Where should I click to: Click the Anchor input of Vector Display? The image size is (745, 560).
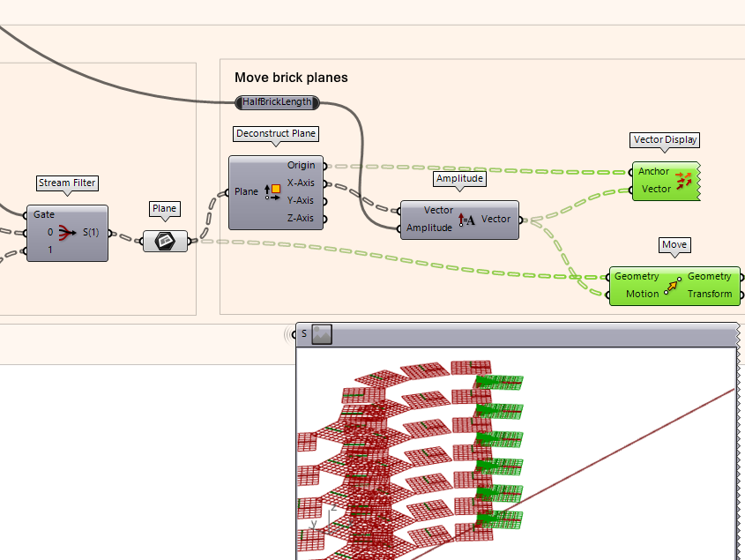tap(654, 172)
